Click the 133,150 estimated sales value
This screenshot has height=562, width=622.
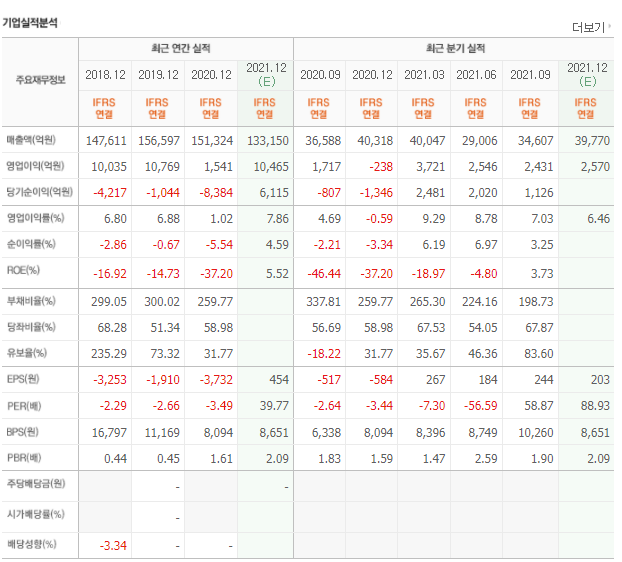[x=268, y=140]
